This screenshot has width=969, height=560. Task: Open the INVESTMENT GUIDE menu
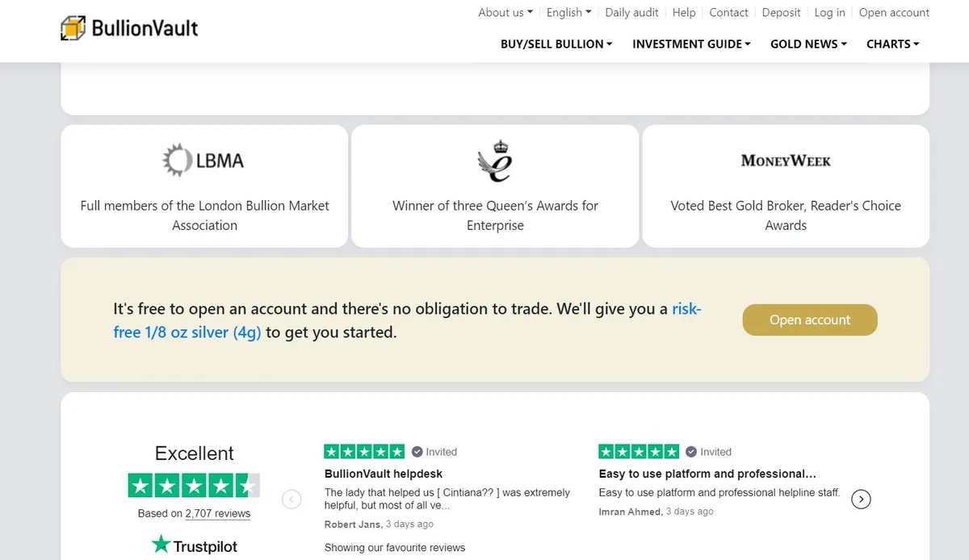coord(691,44)
